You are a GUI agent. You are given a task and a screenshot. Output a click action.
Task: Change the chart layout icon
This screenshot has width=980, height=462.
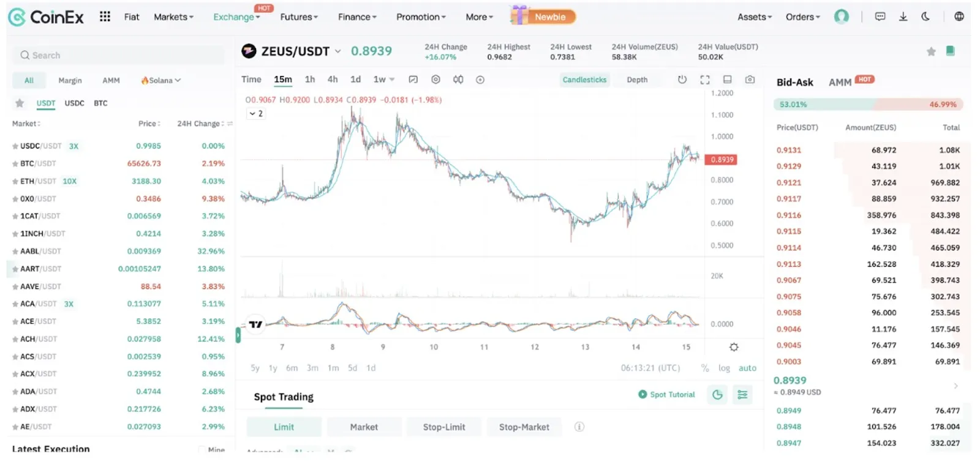click(x=727, y=80)
